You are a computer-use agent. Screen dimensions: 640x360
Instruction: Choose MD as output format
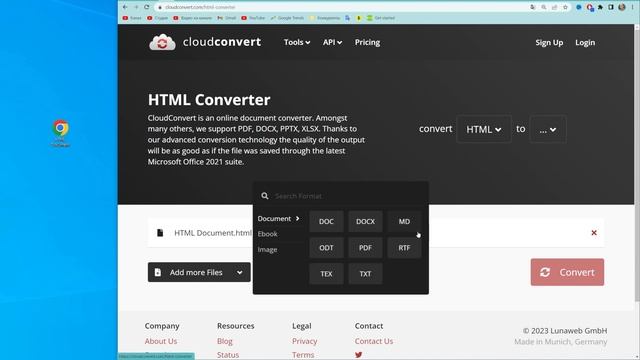404,222
